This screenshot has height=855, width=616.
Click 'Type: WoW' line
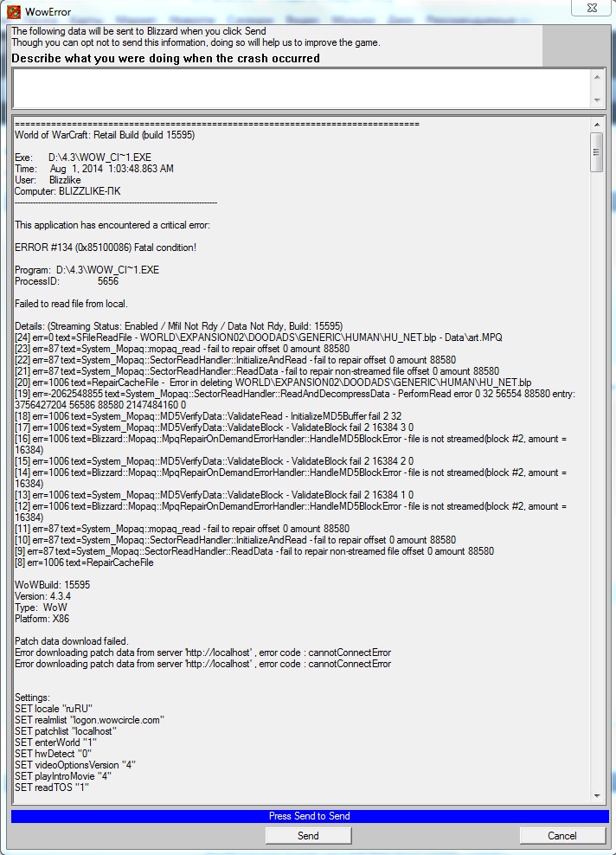coord(41,607)
